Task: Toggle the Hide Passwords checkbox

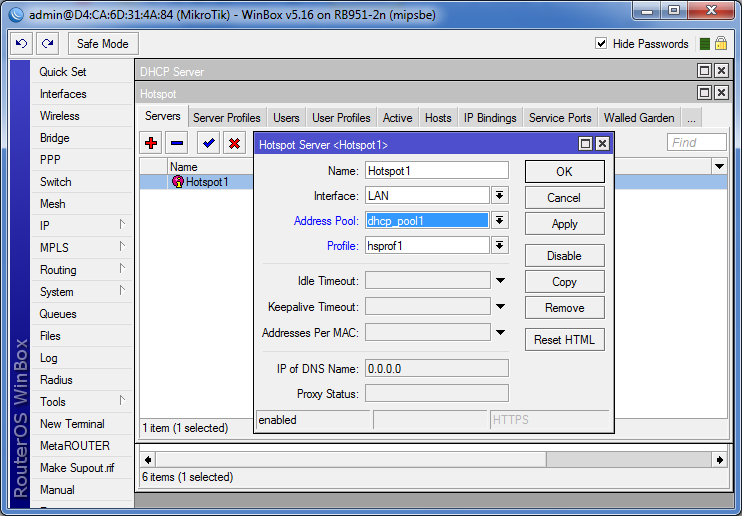Action: (x=601, y=44)
